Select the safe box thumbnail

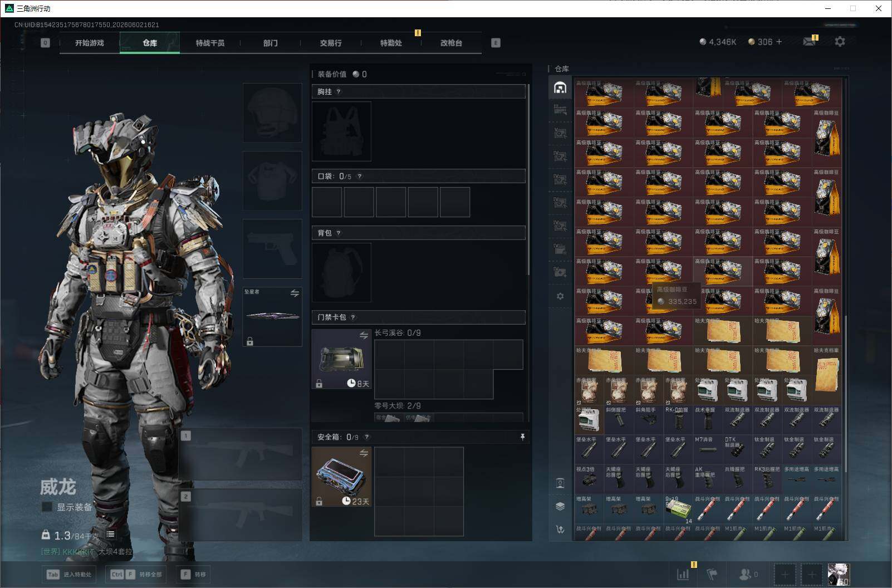coord(341,477)
